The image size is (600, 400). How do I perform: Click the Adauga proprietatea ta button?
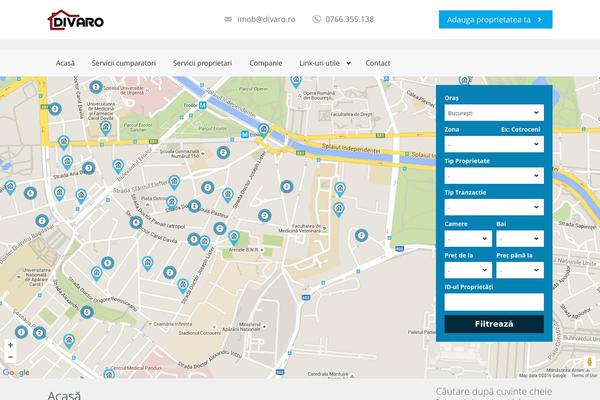[496, 20]
